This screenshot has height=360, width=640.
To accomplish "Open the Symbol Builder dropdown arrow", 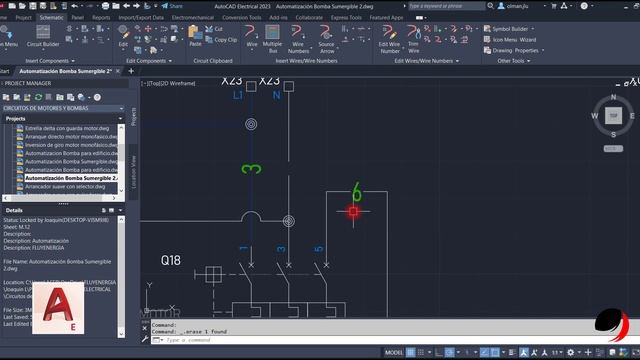I will click(x=533, y=29).
